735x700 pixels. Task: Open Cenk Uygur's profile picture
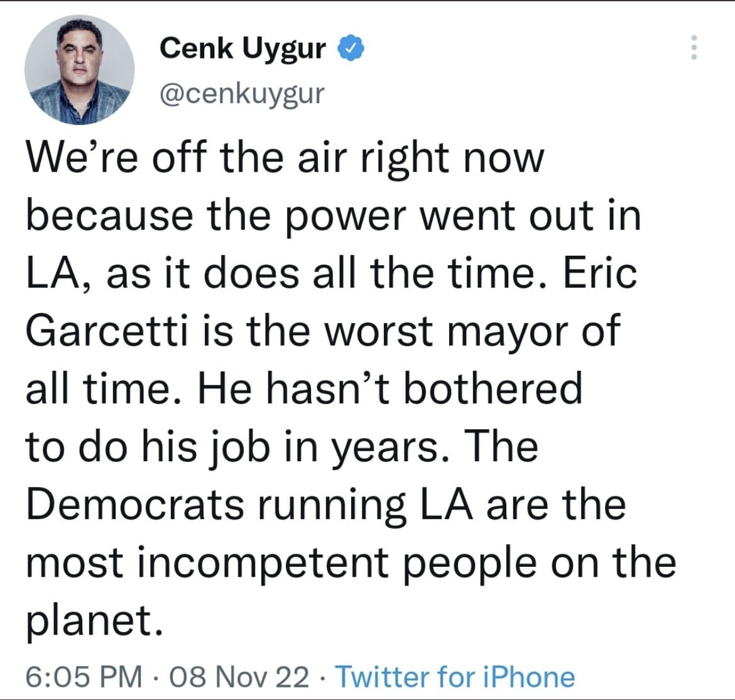click(80, 70)
